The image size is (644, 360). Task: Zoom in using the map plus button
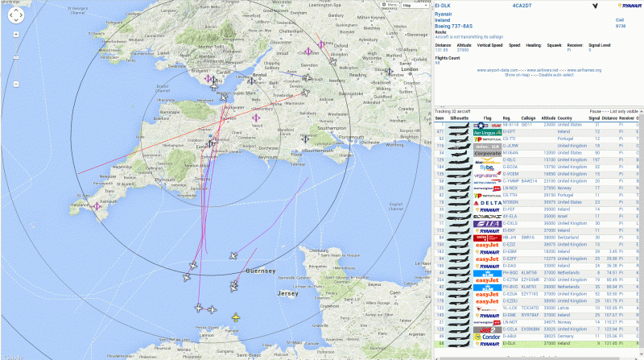click(x=16, y=35)
